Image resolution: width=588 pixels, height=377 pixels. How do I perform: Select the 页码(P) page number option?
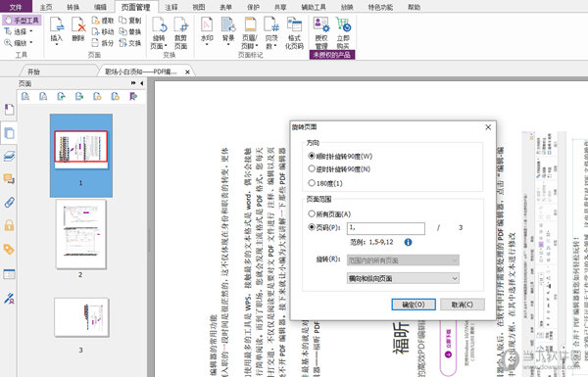[x=324, y=227]
